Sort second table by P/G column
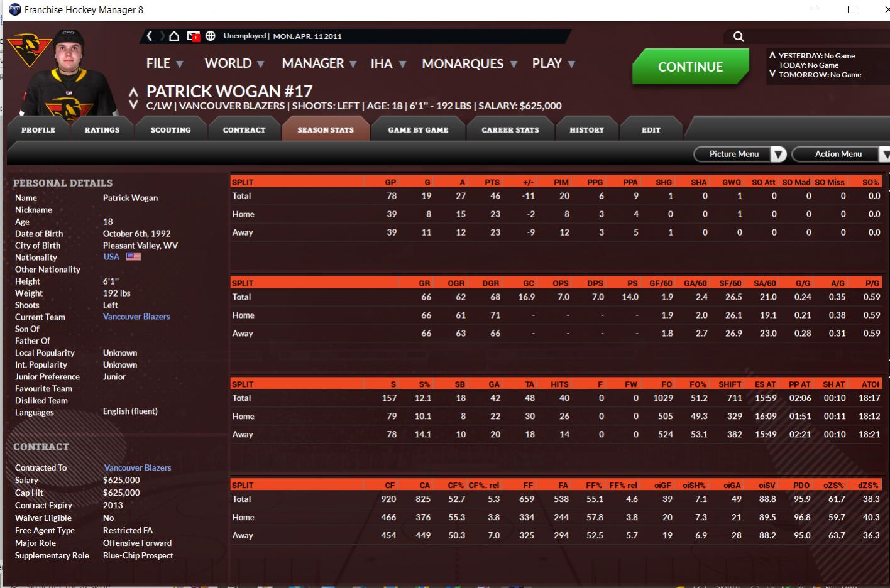Image resolution: width=890 pixels, height=588 pixels. [872, 283]
